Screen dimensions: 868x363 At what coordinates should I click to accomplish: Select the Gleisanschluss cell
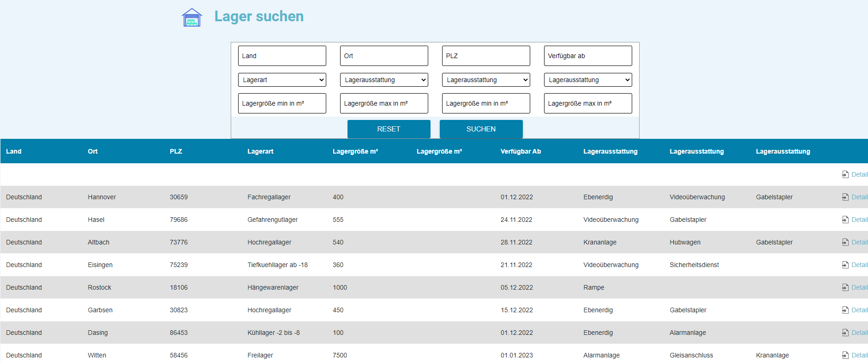(x=691, y=355)
